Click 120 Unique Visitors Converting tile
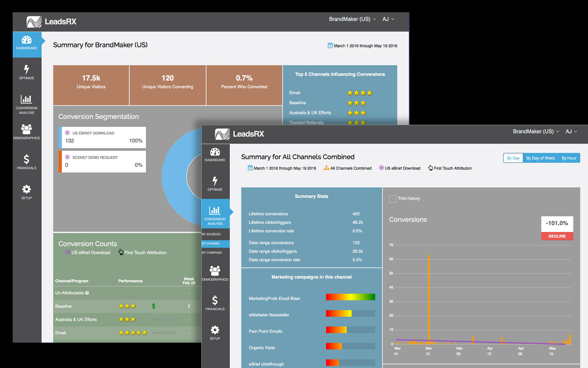Viewport: 588px width, 368px height. tap(168, 85)
